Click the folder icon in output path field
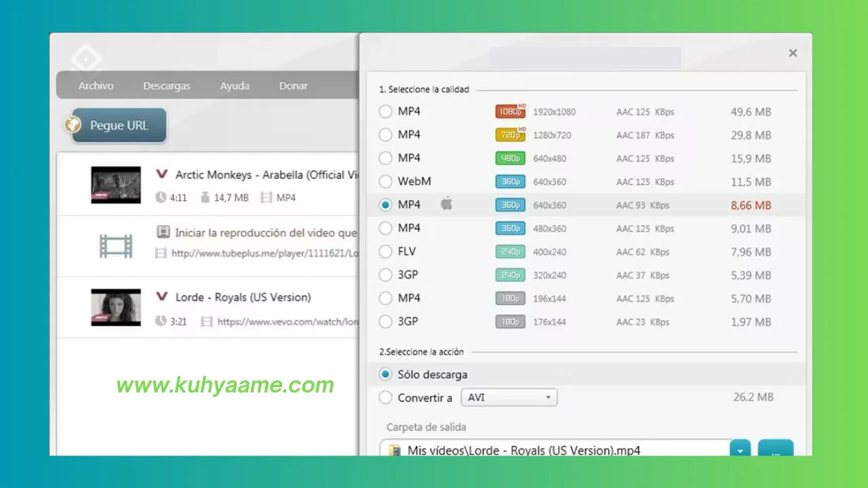Viewport: 868px width, 488px height. coord(395,450)
